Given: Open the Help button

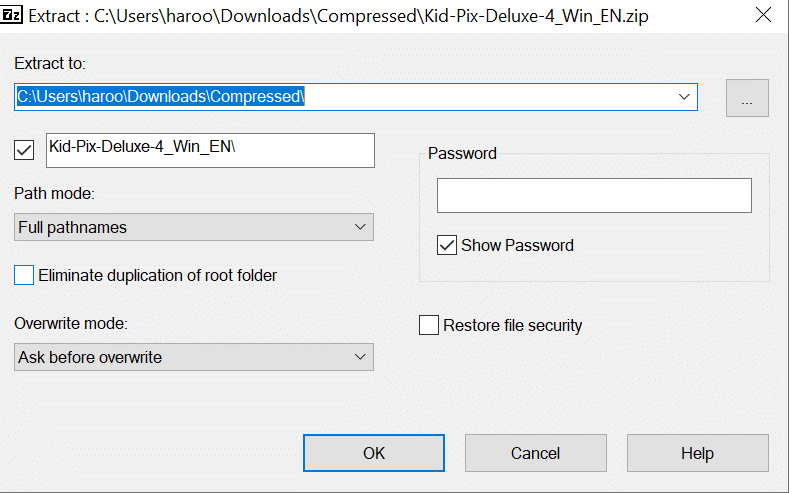Looking at the screenshot, I should 697,453.
